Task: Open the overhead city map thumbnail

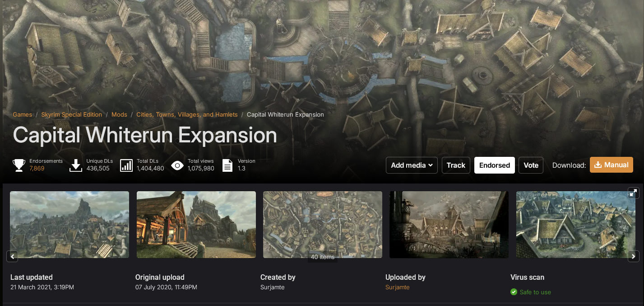Action: click(x=323, y=225)
